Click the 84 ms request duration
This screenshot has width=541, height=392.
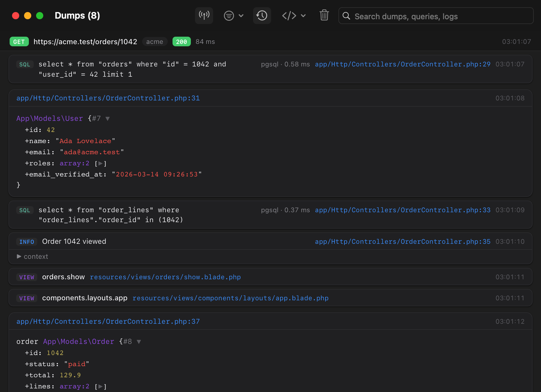(205, 42)
